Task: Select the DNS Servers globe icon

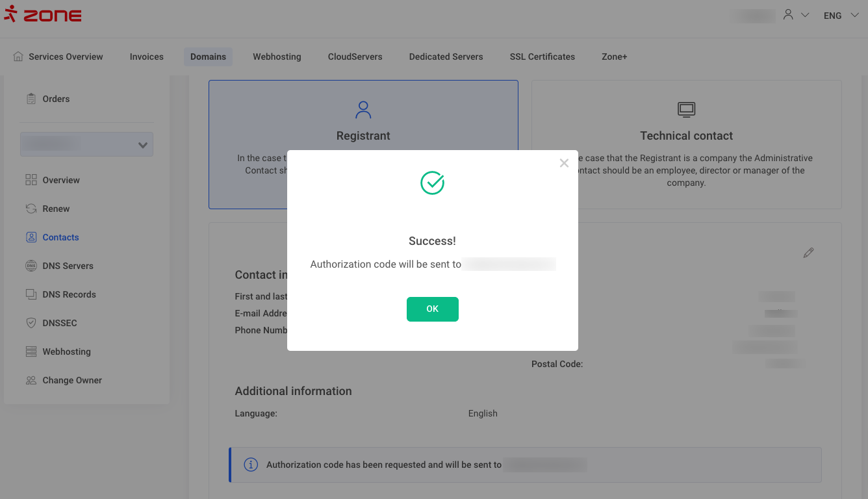Action: click(x=31, y=266)
